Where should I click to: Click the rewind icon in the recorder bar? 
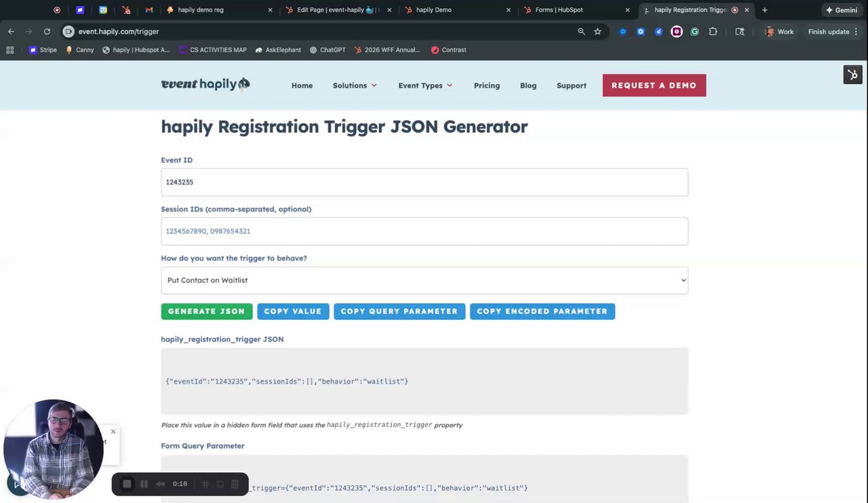tap(161, 484)
